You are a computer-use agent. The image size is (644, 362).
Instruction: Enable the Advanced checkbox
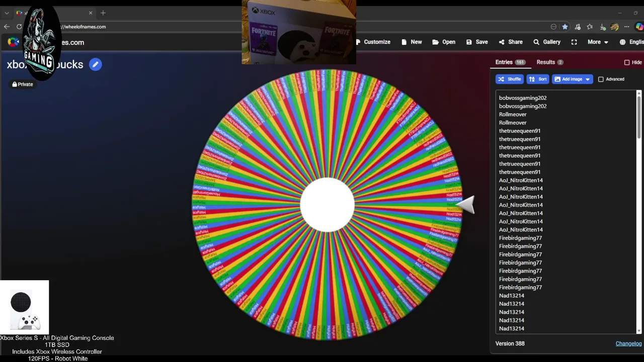click(x=601, y=79)
